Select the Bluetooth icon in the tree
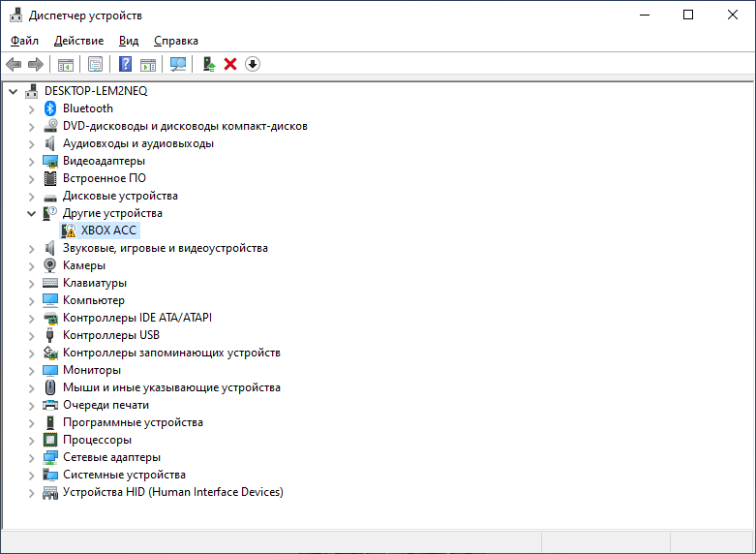Screen dimensions: 756x554 click(x=50, y=108)
